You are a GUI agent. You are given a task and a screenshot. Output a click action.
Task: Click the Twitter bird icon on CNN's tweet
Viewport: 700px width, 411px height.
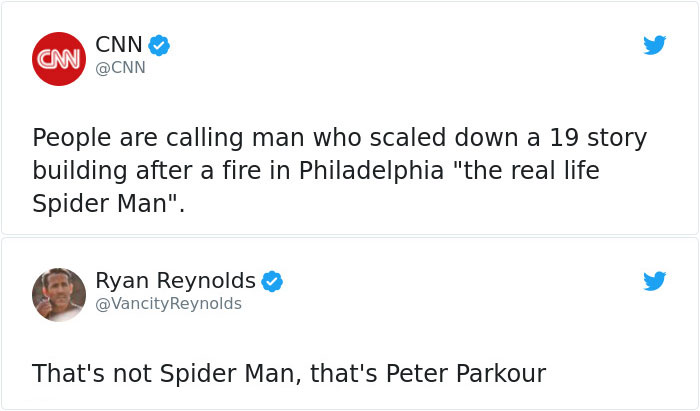[654, 45]
